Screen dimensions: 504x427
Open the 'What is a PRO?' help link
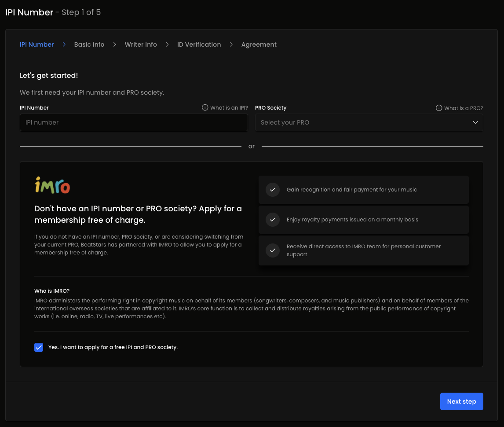click(x=464, y=108)
